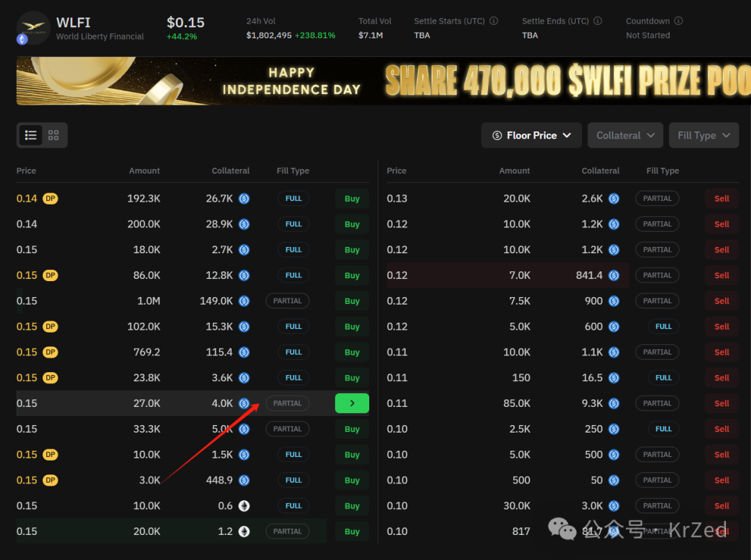Click USDC icon next to 9.3K collateral
This screenshot has width=751, height=560.
(614, 403)
